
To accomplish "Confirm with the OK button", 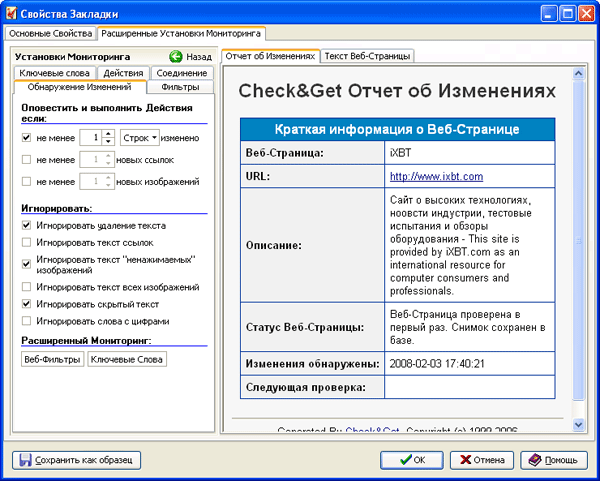I will [x=412, y=460].
